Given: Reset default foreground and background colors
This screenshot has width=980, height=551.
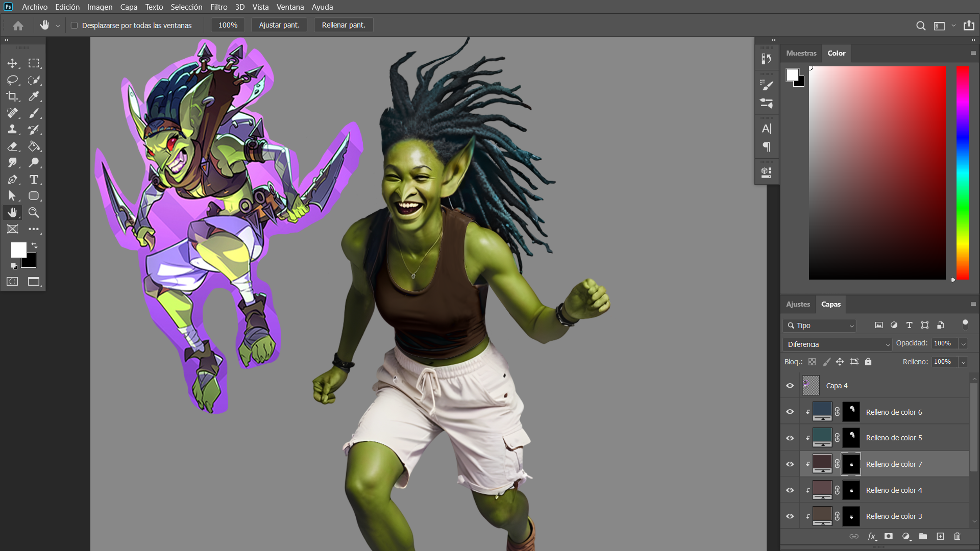Looking at the screenshot, I should (14, 266).
